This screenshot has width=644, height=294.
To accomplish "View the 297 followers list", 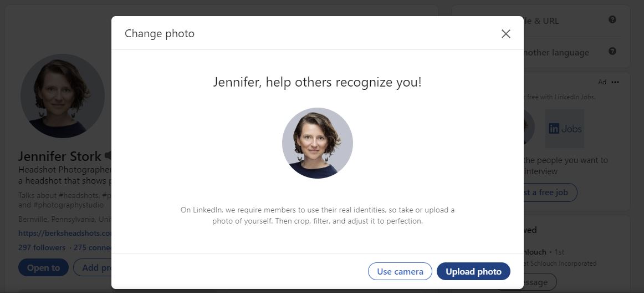I will click(42, 247).
